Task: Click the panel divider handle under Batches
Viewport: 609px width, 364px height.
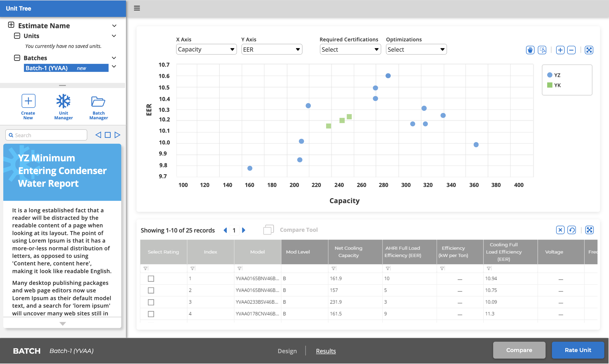Action: point(62,86)
